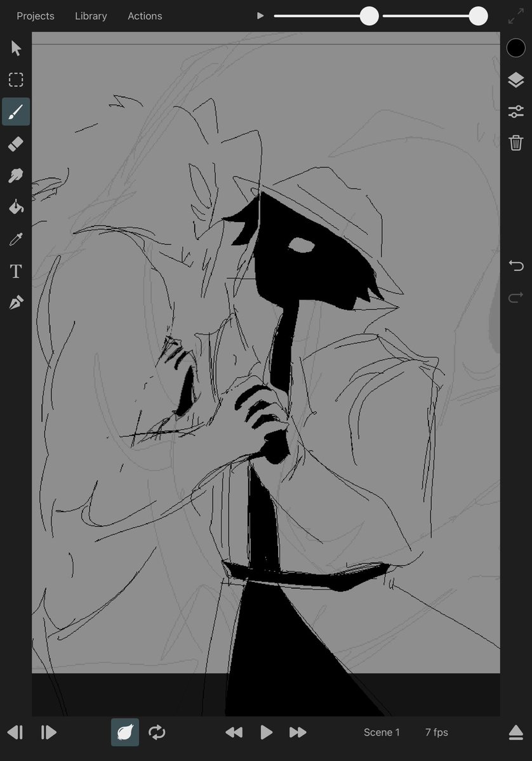Select the Smudge tool
532x761 pixels.
pos(16,175)
